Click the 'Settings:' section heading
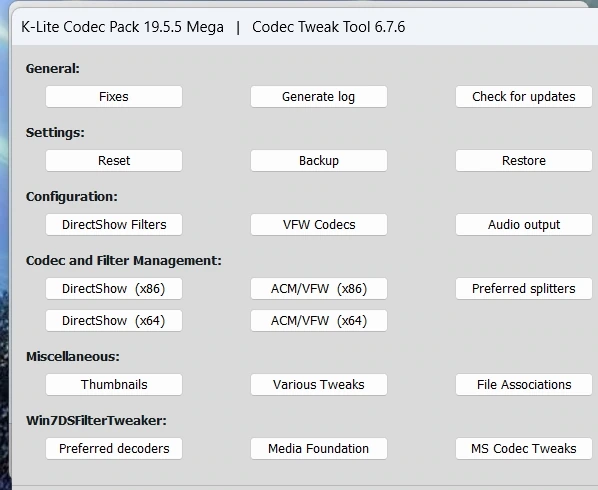598x490 pixels. tap(55, 133)
